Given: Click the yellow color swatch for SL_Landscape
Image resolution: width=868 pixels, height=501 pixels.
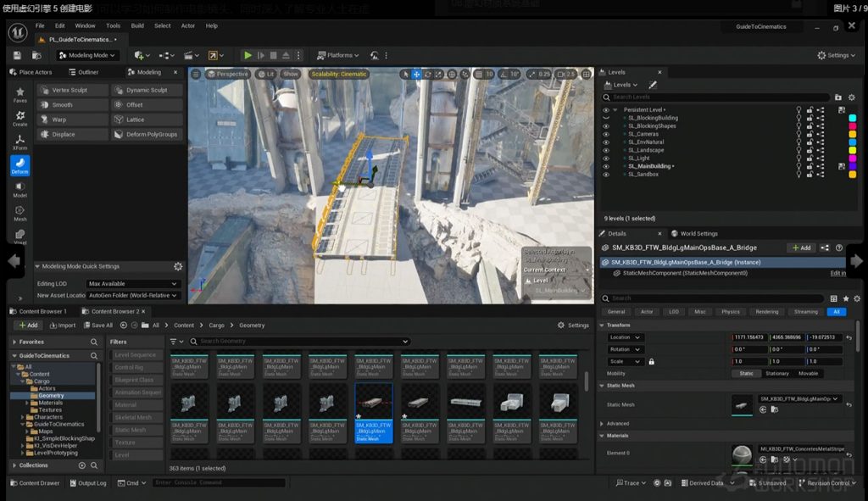Looking at the screenshot, I should pos(853,150).
